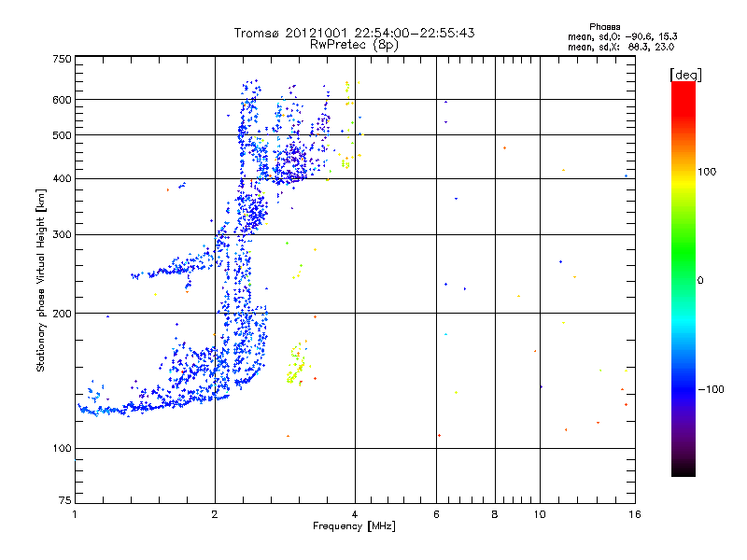Click the y-axis tick label '400'
This screenshot has height=560, width=747.
tap(62, 178)
